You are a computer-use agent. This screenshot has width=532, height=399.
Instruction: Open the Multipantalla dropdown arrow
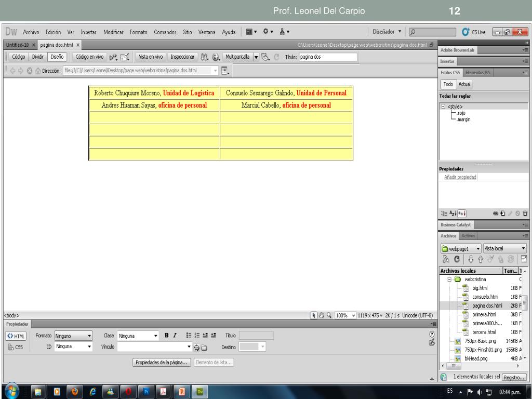pos(256,57)
